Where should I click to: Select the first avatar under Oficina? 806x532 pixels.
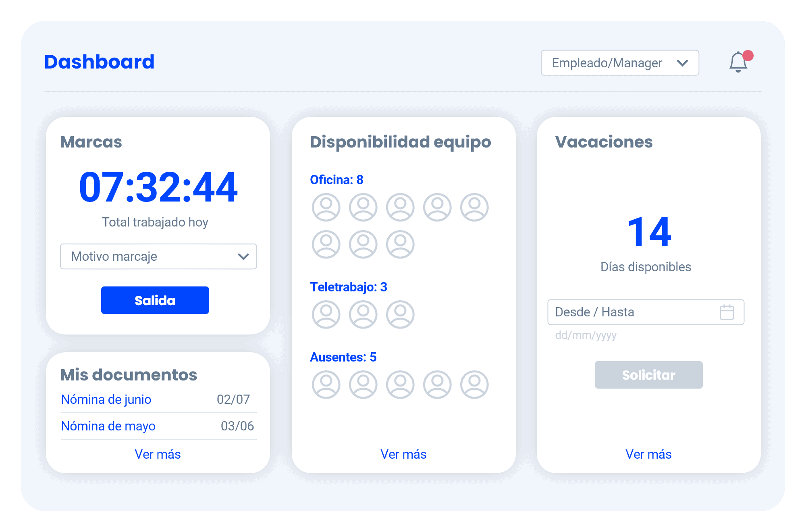[x=326, y=207]
